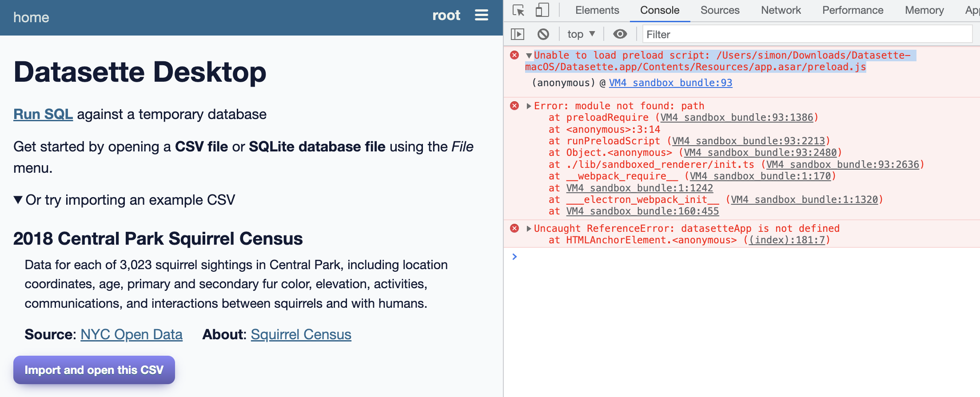The height and width of the screenshot is (397, 980).
Task: Create a live expression with the eye icon
Action: click(620, 34)
